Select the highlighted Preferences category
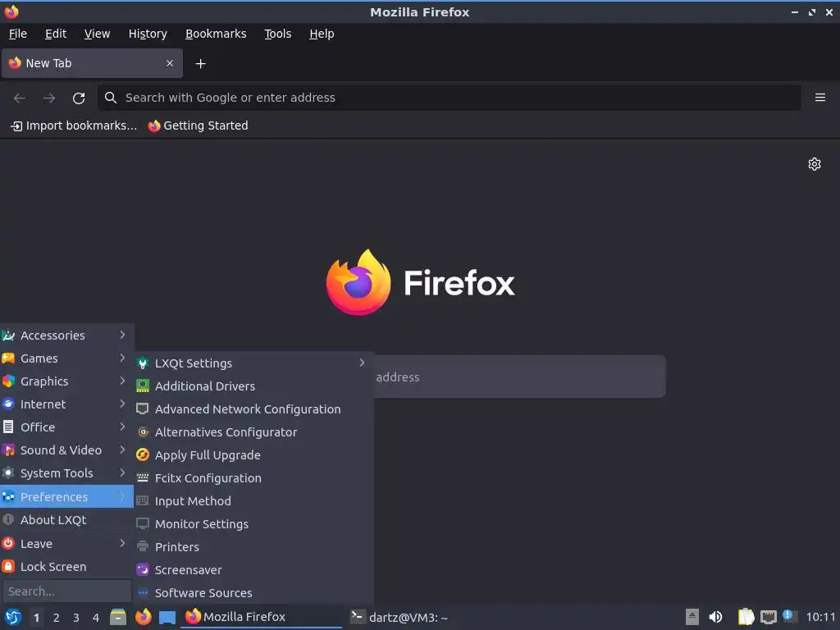 (x=66, y=497)
